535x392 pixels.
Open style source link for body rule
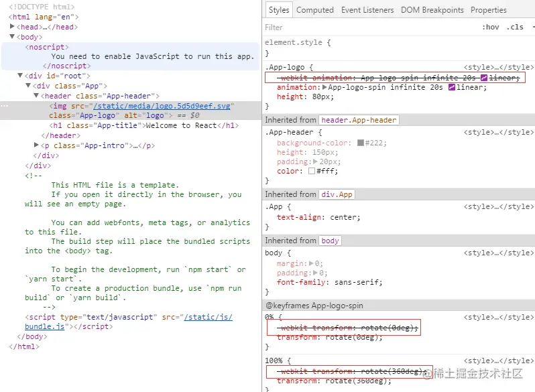pos(498,253)
